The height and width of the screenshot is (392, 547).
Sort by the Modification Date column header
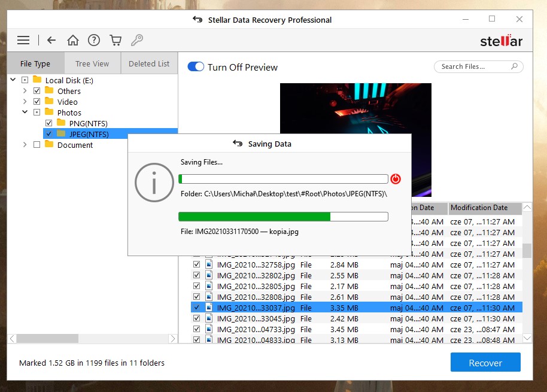(x=485, y=208)
